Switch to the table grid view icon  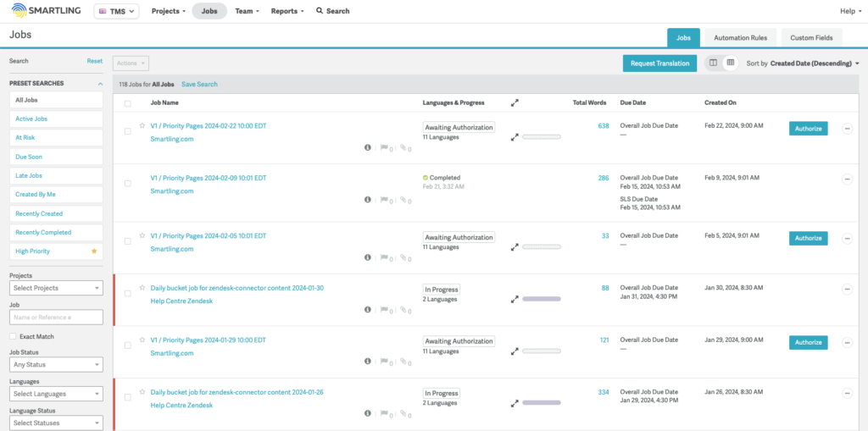(731, 63)
